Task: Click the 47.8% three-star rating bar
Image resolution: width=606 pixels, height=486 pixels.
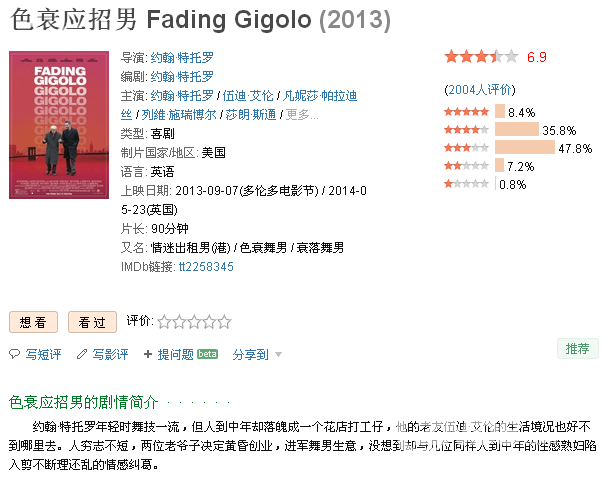Action: point(525,148)
